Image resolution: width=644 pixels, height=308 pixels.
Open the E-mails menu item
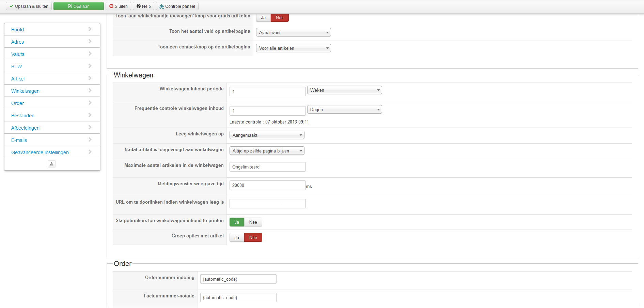click(x=19, y=140)
